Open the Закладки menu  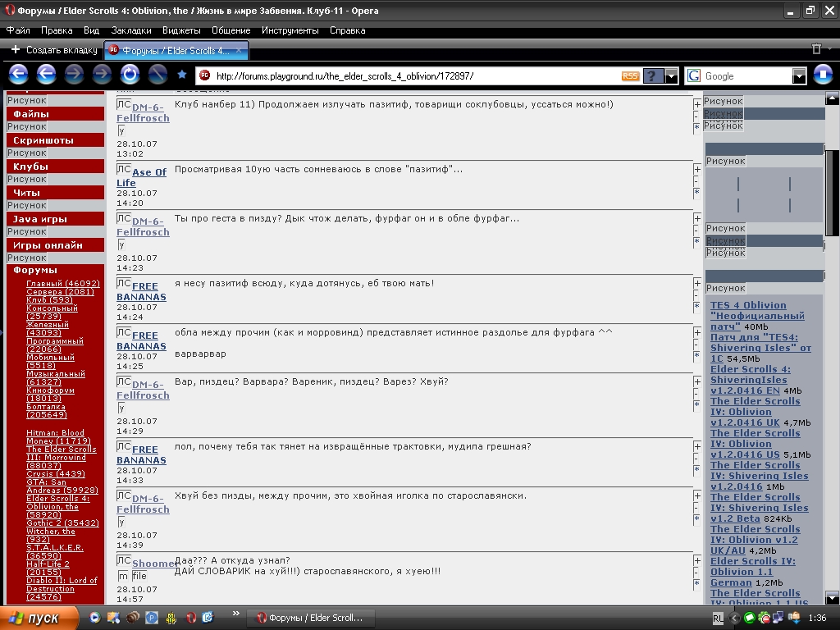click(x=131, y=30)
